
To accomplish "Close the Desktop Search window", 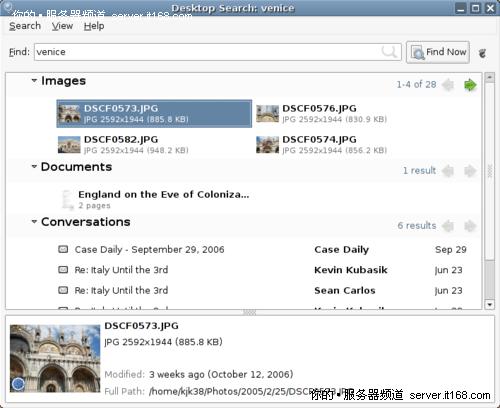I will pyautogui.click(x=490, y=8).
